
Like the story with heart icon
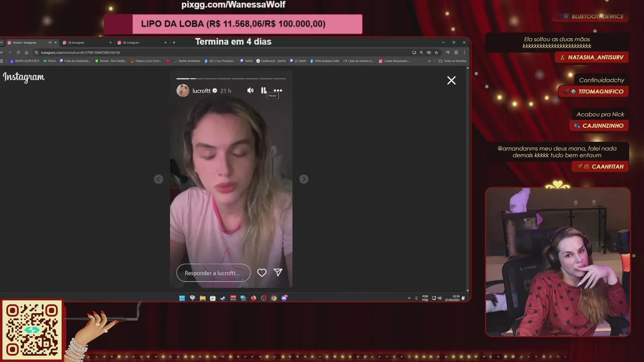click(x=262, y=273)
